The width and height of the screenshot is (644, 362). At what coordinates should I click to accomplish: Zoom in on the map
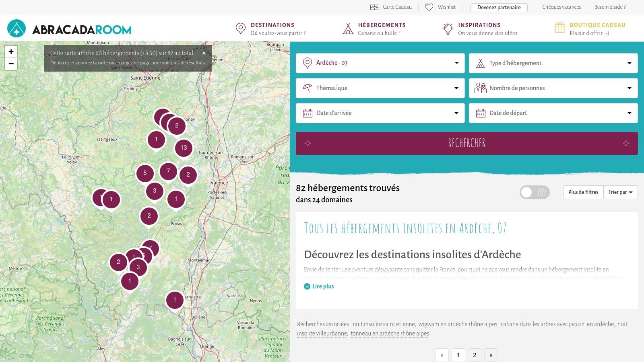11,51
